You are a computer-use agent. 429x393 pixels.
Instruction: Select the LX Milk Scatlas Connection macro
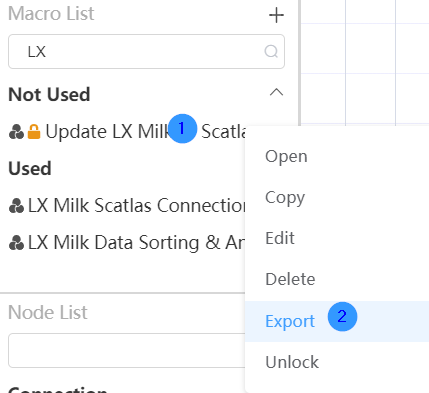pyautogui.click(x=127, y=206)
